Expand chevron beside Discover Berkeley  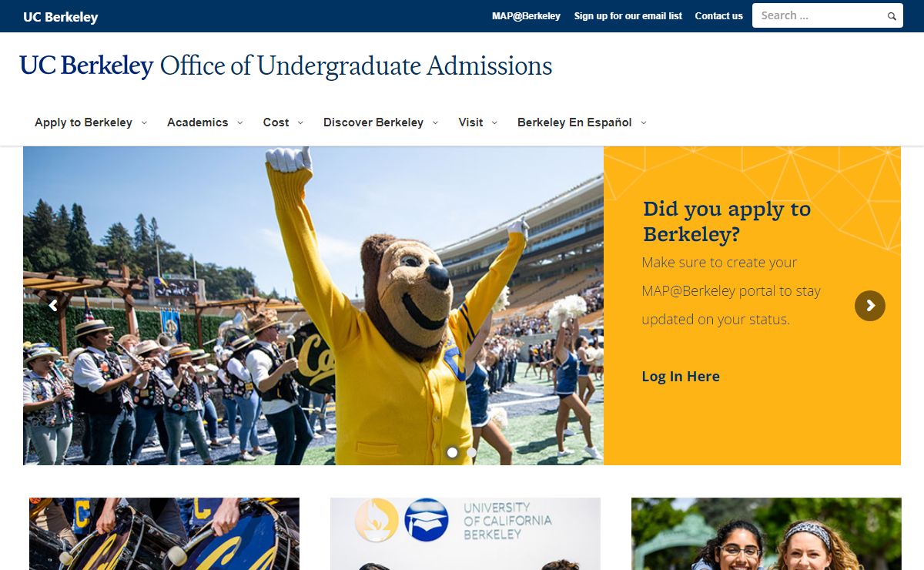click(x=435, y=122)
